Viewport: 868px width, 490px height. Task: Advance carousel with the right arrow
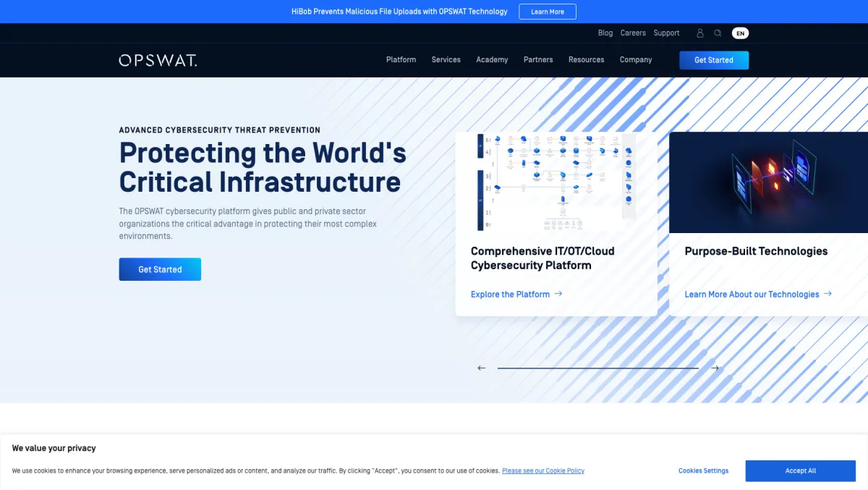[715, 368]
